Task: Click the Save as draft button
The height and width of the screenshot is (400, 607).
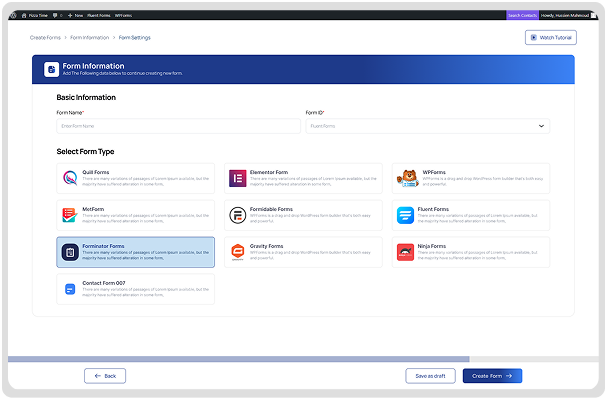Action: (430, 376)
